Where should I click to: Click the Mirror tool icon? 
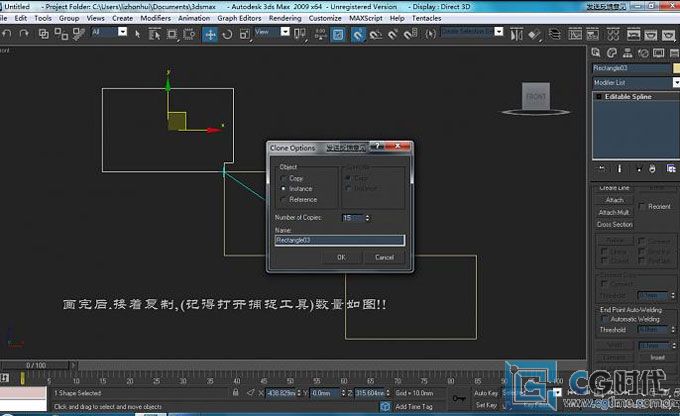(516, 34)
